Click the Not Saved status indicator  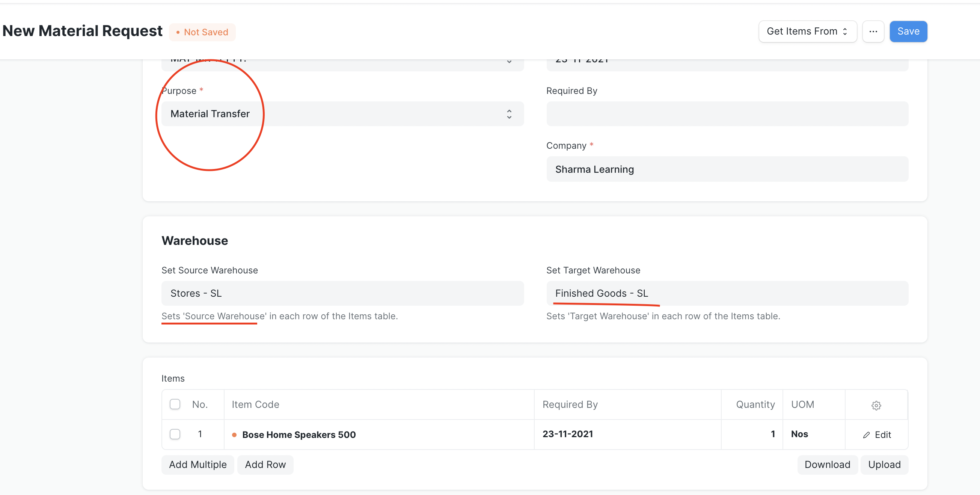coord(202,32)
